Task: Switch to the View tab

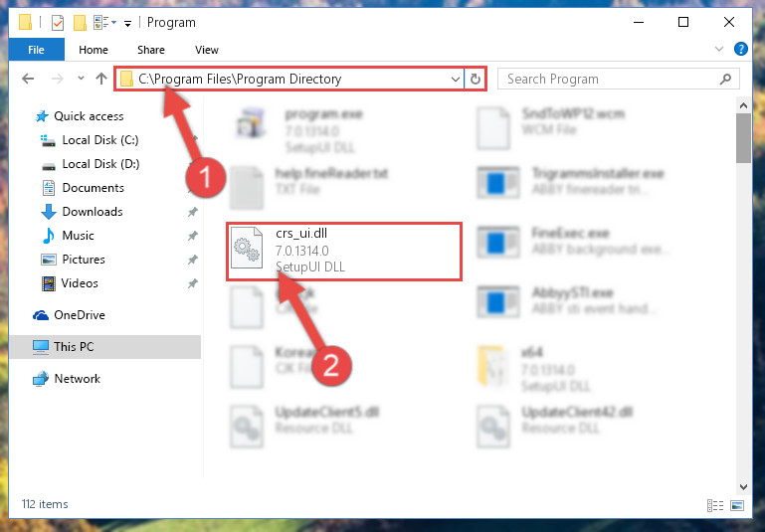Action: click(x=206, y=50)
